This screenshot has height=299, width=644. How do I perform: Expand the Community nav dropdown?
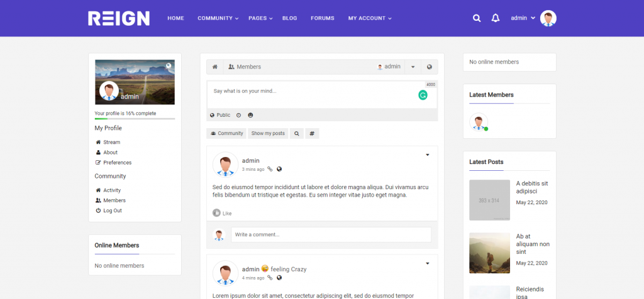click(x=218, y=18)
